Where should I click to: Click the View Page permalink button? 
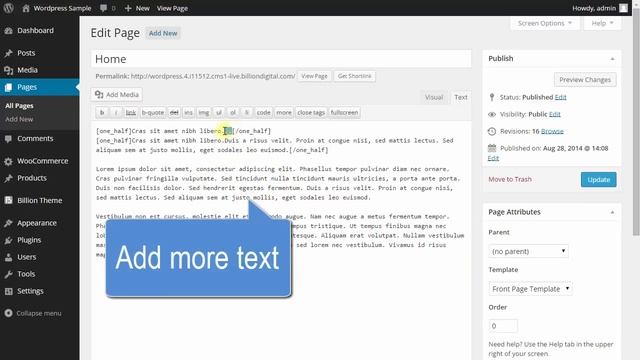[x=314, y=76]
